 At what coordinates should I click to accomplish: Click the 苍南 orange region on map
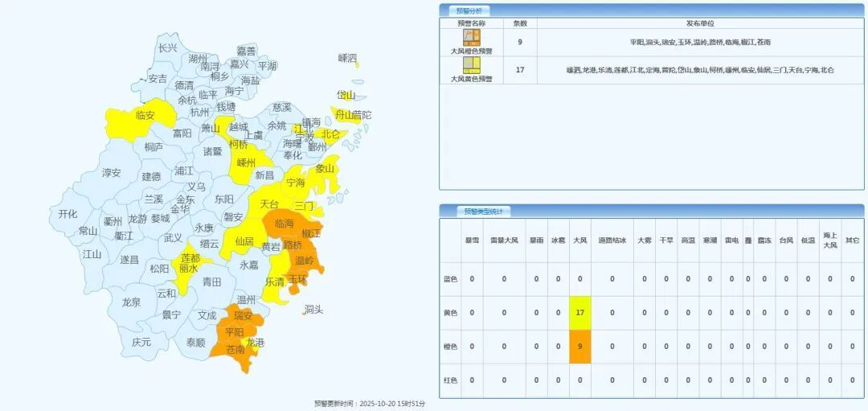pos(235,350)
